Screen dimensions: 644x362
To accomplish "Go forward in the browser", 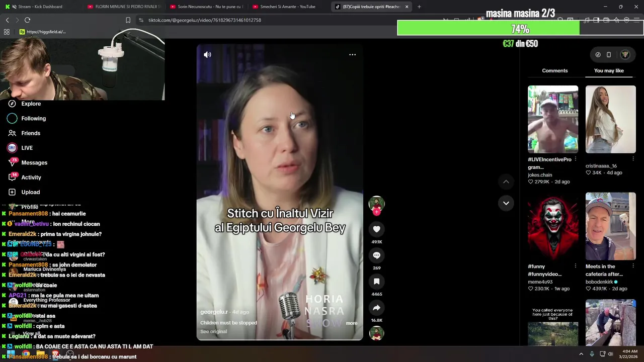I will click(17, 20).
